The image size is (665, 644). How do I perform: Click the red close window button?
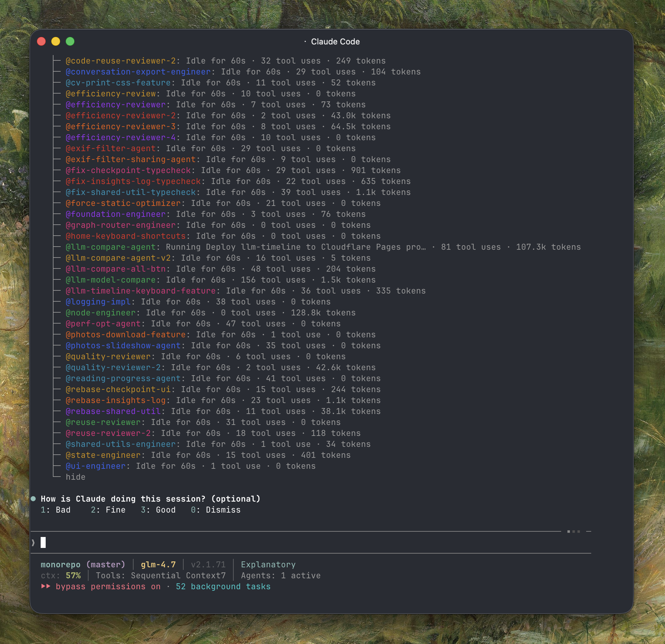click(x=41, y=41)
